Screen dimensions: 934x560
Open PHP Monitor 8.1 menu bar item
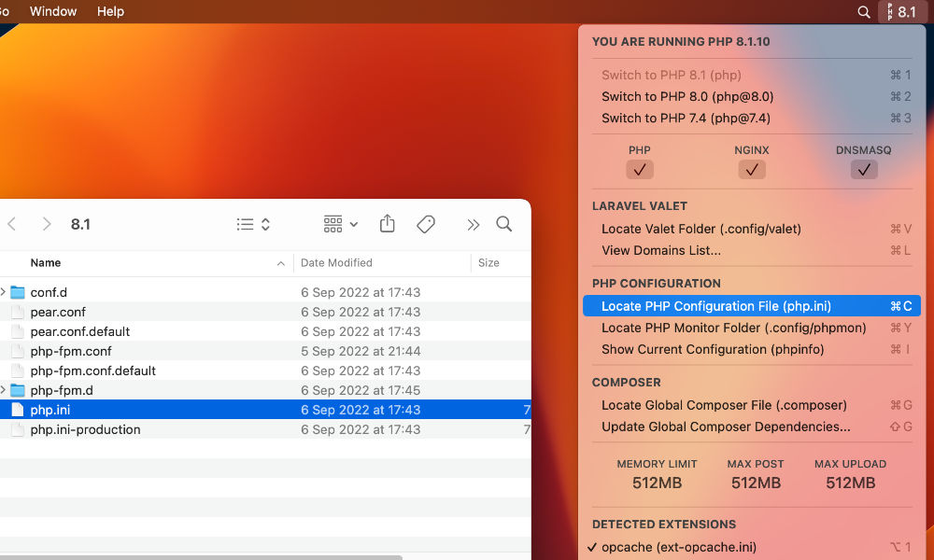point(901,12)
